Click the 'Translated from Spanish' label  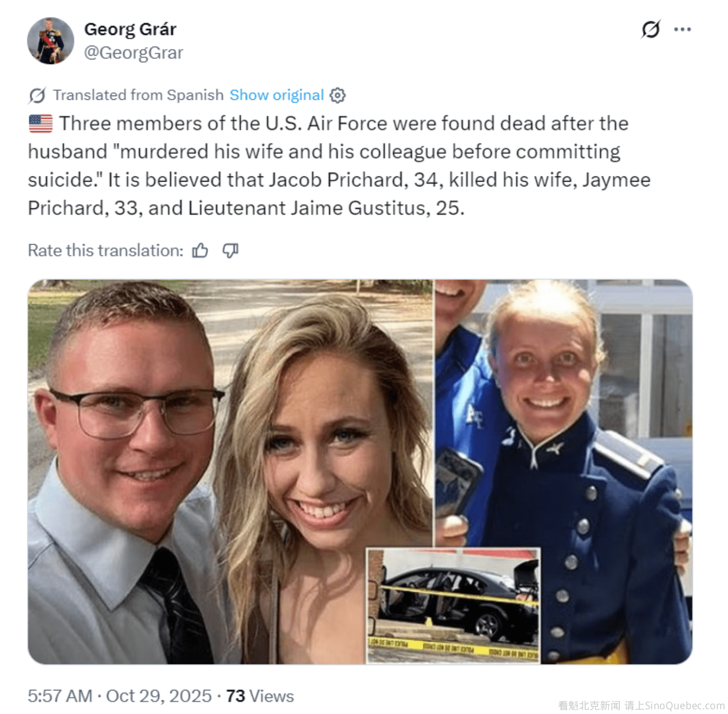point(138,95)
